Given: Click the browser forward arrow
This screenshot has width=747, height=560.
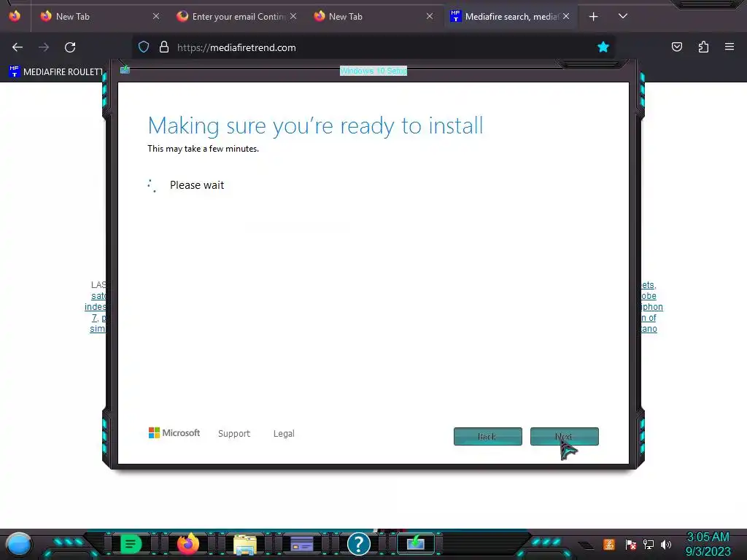Looking at the screenshot, I should (44, 47).
